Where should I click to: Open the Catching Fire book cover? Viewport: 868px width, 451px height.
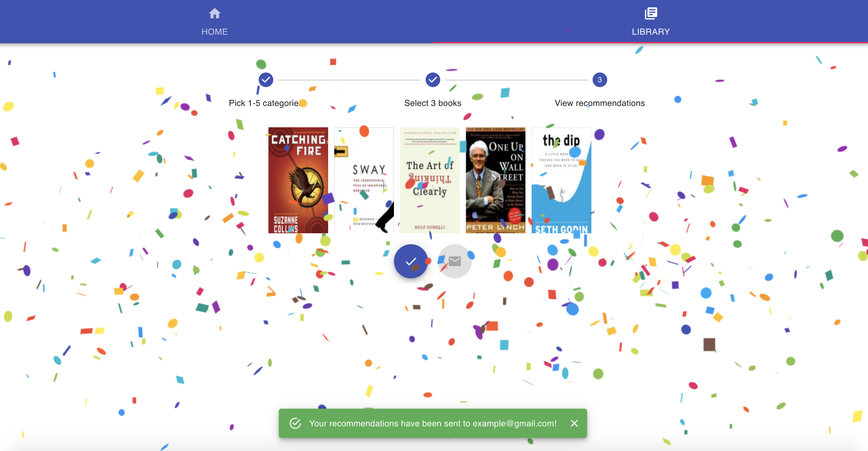point(298,180)
